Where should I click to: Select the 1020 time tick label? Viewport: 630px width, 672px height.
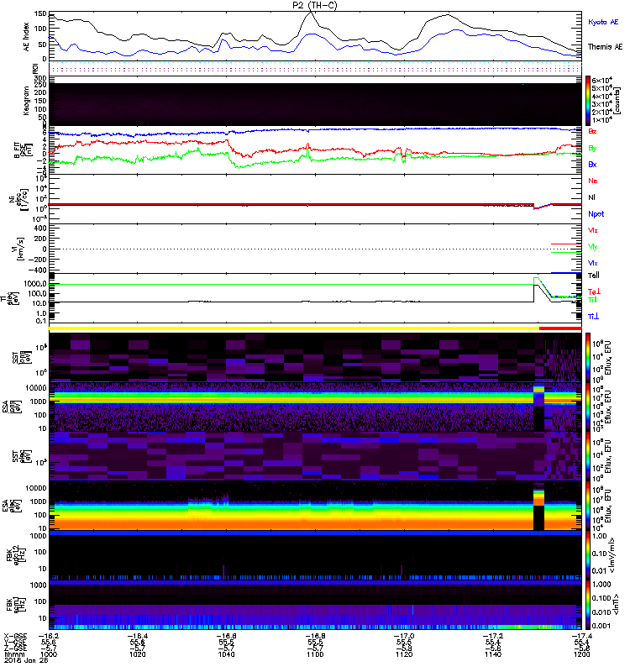click(138, 654)
